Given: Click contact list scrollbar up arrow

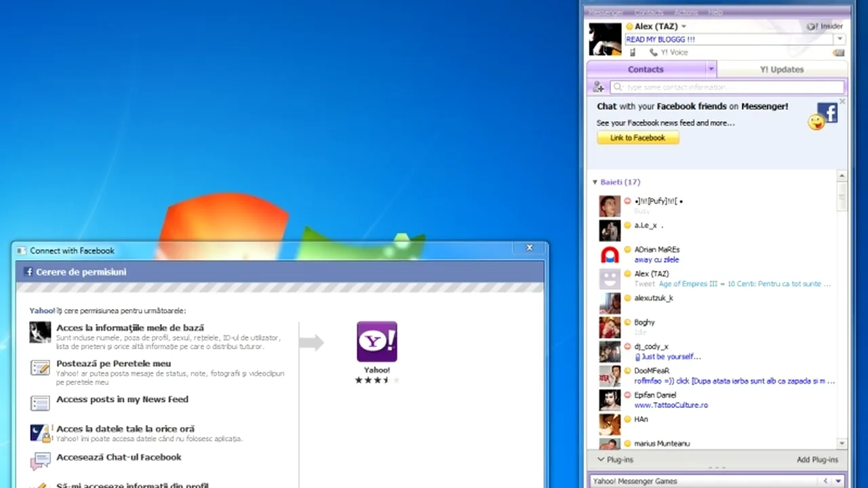Looking at the screenshot, I should [842, 176].
